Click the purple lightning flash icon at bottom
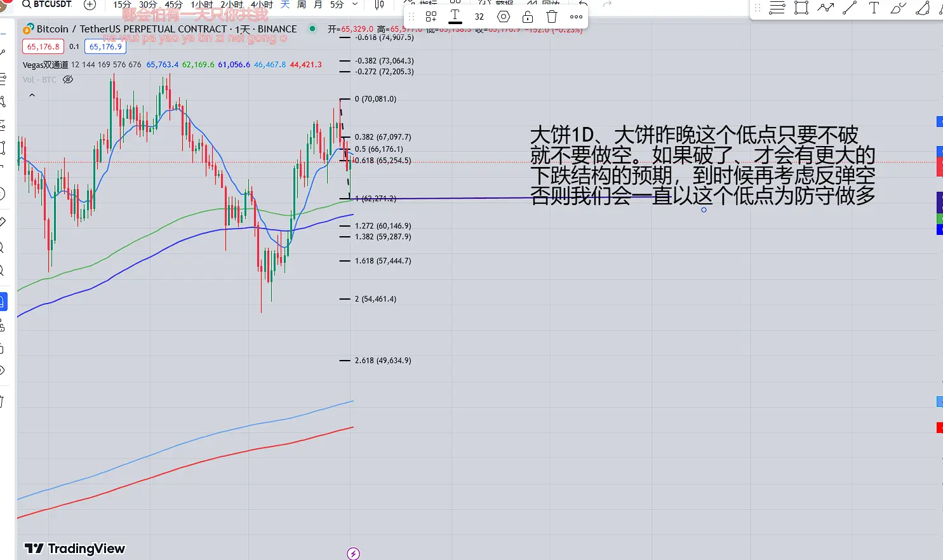Image resolution: width=943 pixels, height=560 pixels. (354, 554)
